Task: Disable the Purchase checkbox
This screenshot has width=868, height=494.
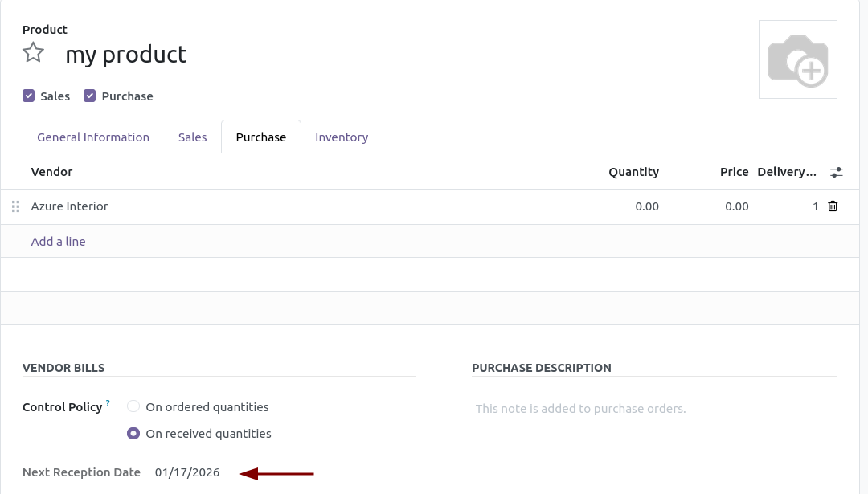Action: pyautogui.click(x=89, y=96)
